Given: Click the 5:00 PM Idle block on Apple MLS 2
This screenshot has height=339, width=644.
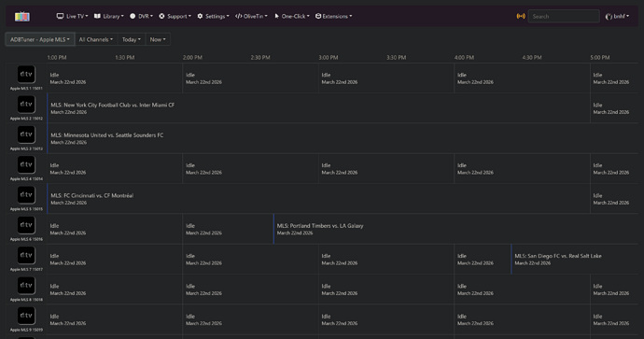Looking at the screenshot, I should coord(614,108).
